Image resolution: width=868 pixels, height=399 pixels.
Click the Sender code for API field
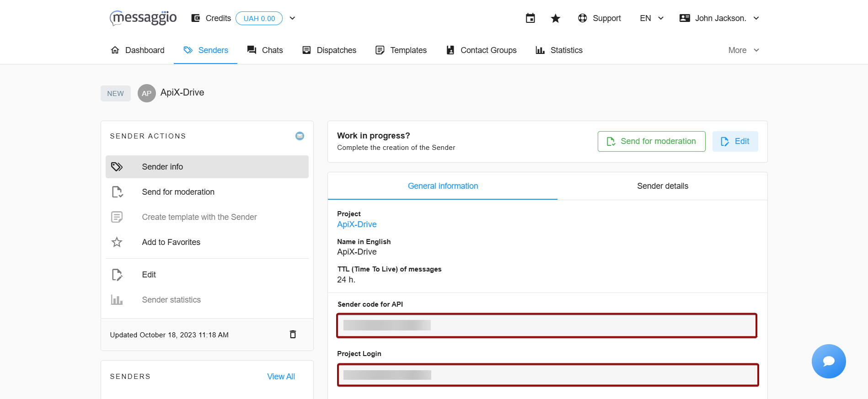coord(547,325)
